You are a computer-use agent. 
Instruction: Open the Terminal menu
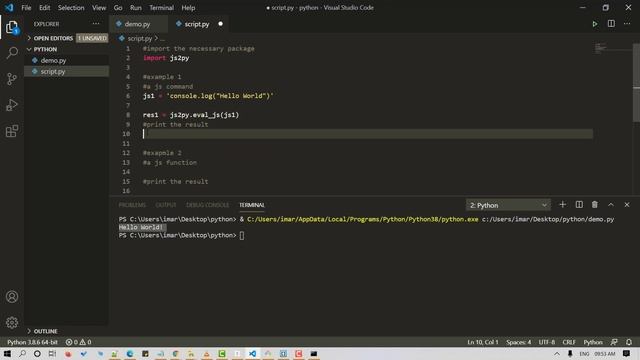[x=161, y=7]
